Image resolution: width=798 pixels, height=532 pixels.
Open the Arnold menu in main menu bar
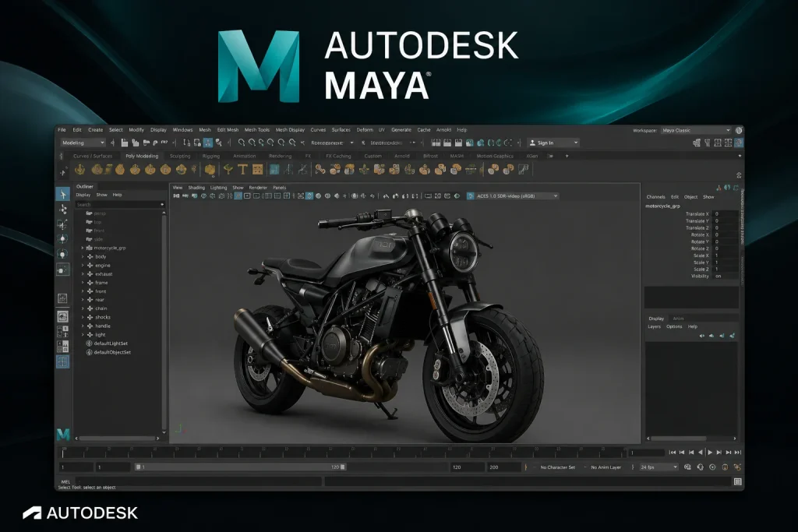point(443,130)
